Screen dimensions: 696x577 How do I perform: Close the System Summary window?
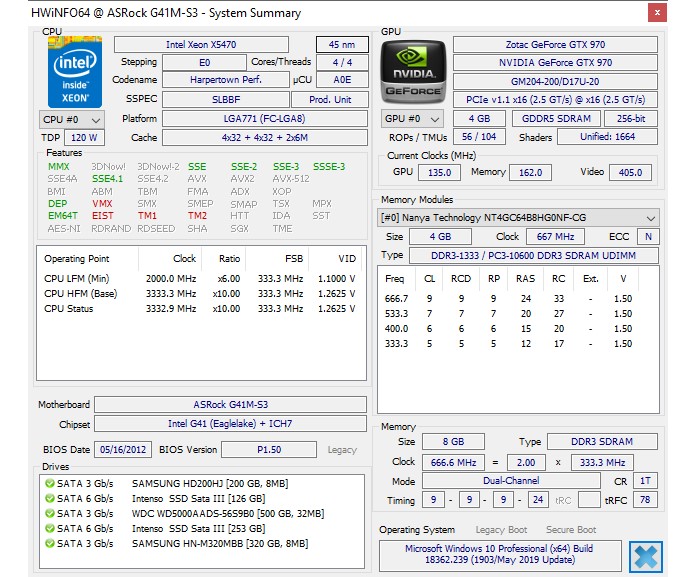(x=657, y=13)
